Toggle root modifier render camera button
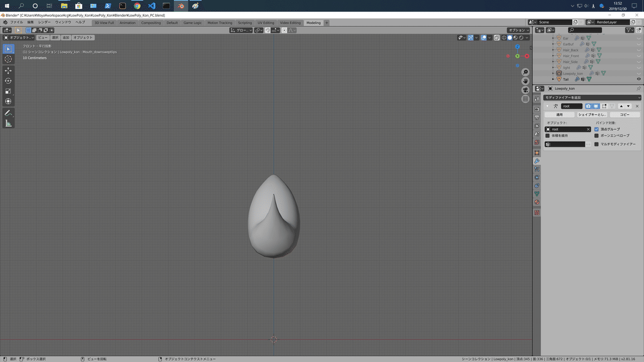 coord(589,106)
